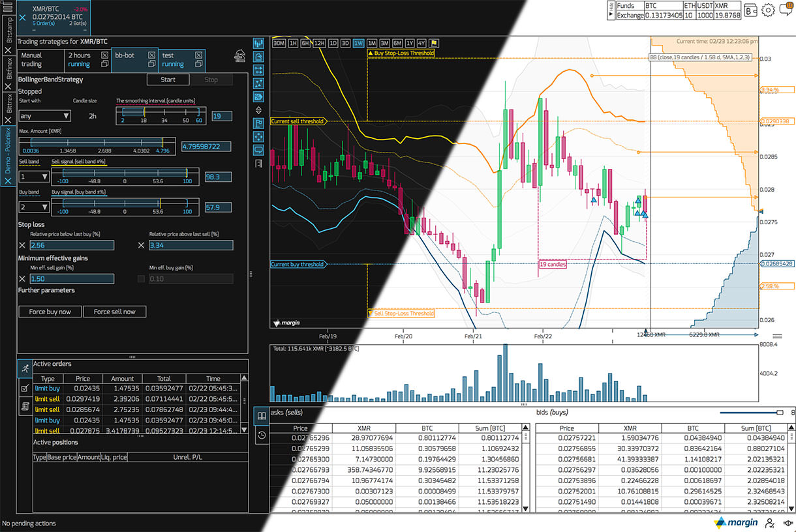This screenshot has height=532, width=796.
Task: Open the Sell band dropdown
Action: pyautogui.click(x=34, y=177)
